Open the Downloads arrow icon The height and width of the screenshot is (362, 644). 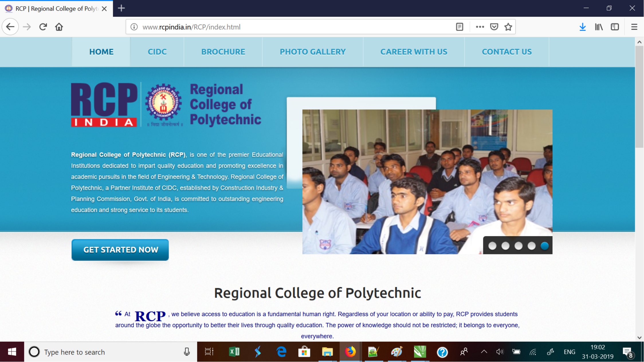(582, 27)
